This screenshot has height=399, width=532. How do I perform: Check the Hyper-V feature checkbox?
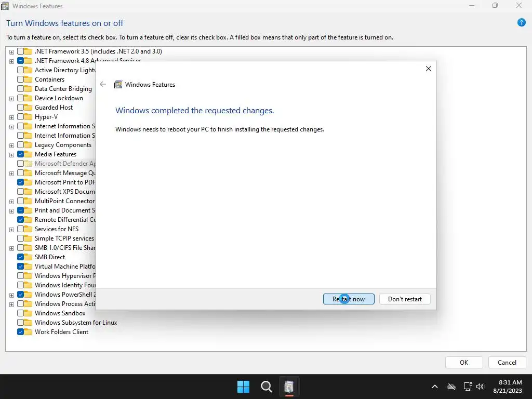pyautogui.click(x=20, y=117)
